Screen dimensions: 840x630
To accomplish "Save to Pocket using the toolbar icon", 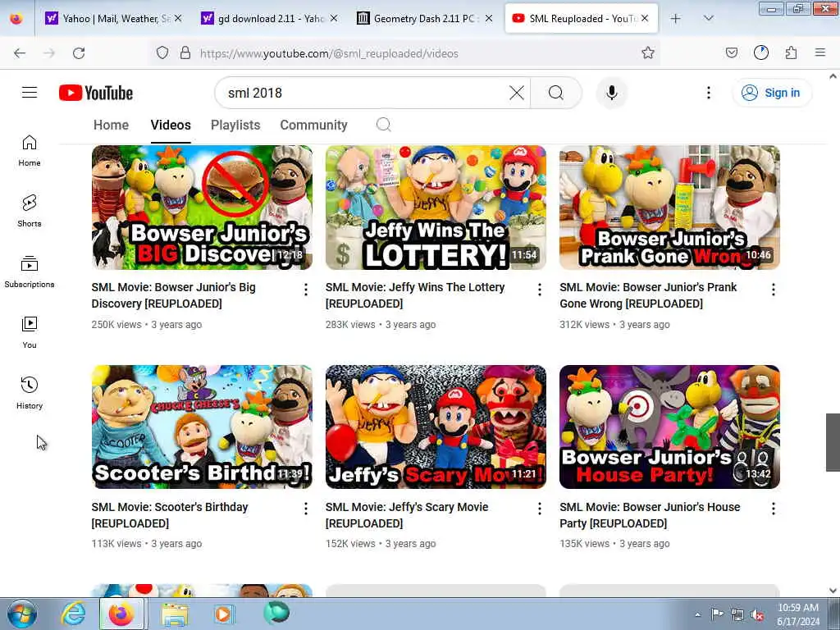I will click(731, 53).
